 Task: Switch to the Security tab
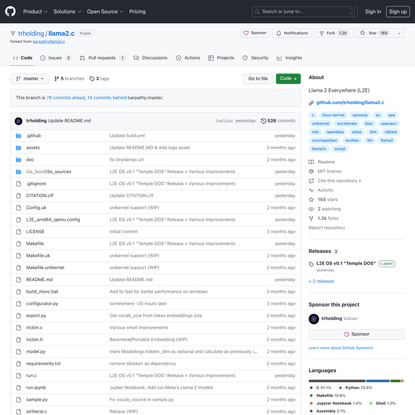255,58
